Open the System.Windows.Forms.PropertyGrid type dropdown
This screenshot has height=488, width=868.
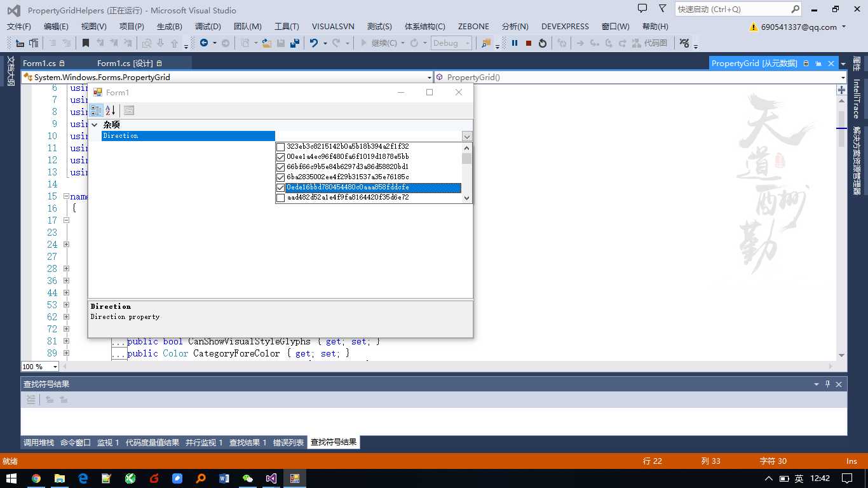pos(430,78)
